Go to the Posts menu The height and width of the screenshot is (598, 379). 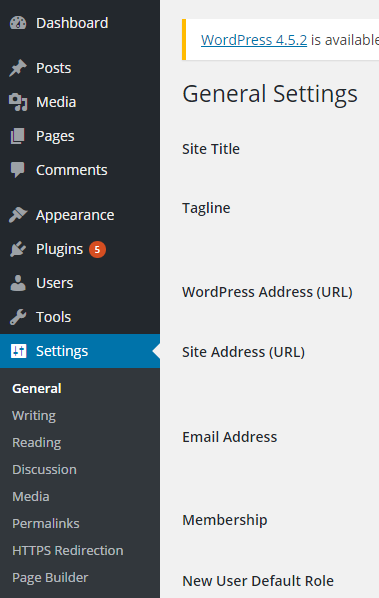[x=53, y=68]
